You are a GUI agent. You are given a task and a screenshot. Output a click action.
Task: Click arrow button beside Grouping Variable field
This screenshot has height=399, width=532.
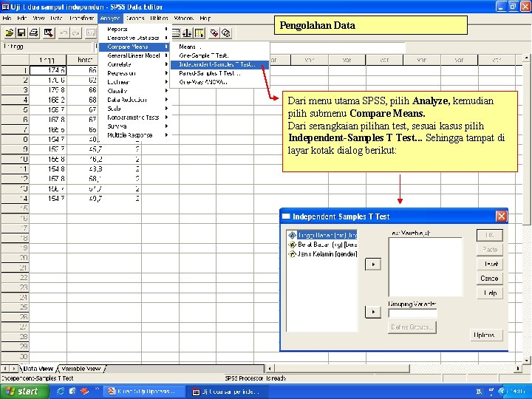[373, 312]
